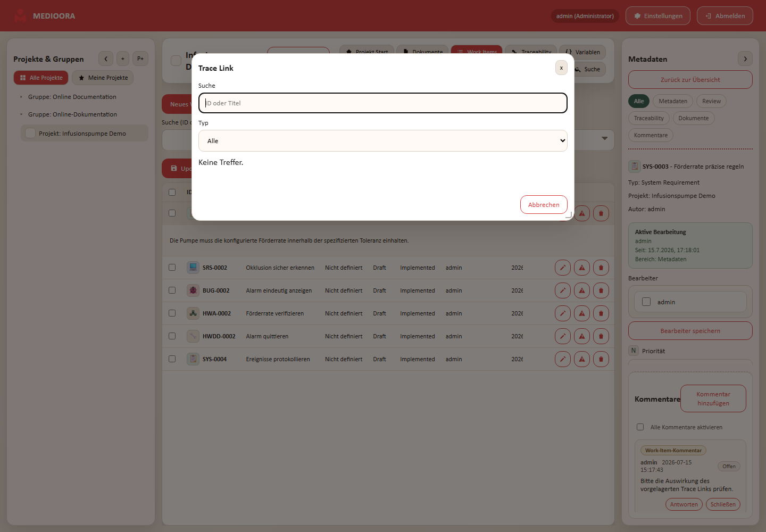
Task: Click admin (Administrator) user badge
Action: [x=585, y=16]
